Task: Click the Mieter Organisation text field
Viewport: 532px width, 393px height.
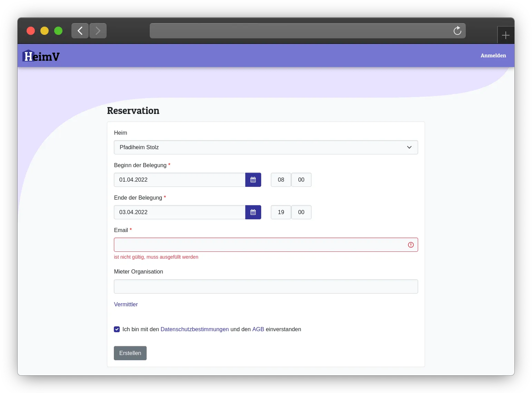Action: pos(266,287)
